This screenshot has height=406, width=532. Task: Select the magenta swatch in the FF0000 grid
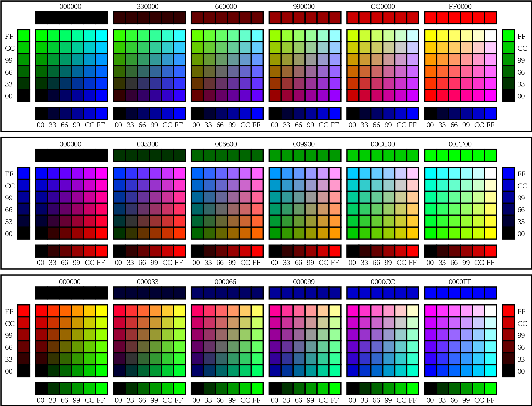click(x=490, y=95)
